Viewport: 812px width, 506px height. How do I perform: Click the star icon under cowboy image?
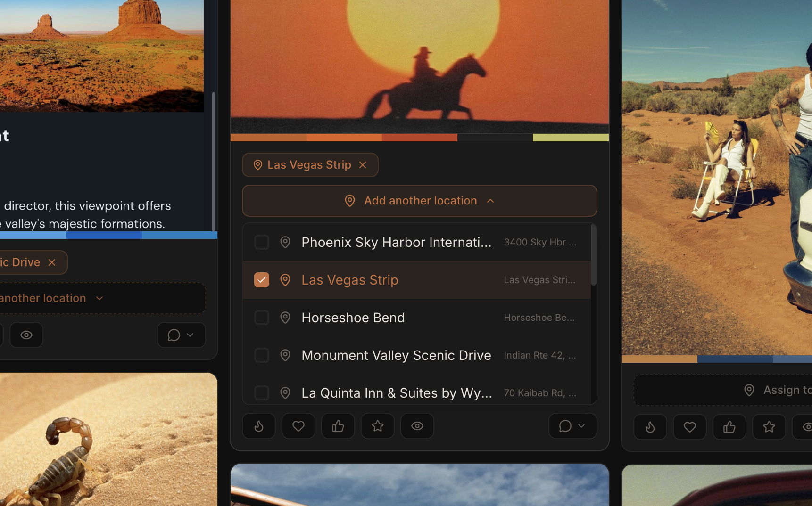[x=378, y=426]
